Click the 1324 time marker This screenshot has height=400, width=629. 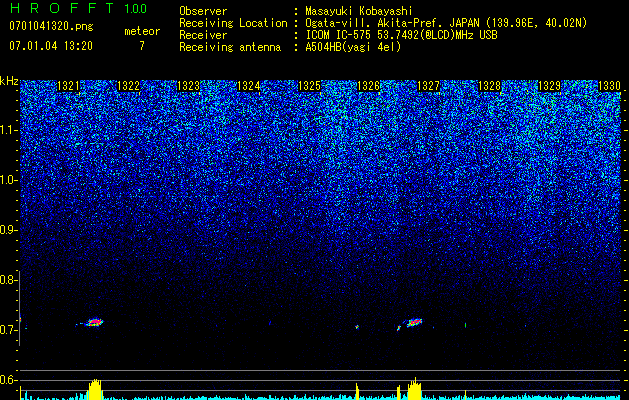[249, 86]
